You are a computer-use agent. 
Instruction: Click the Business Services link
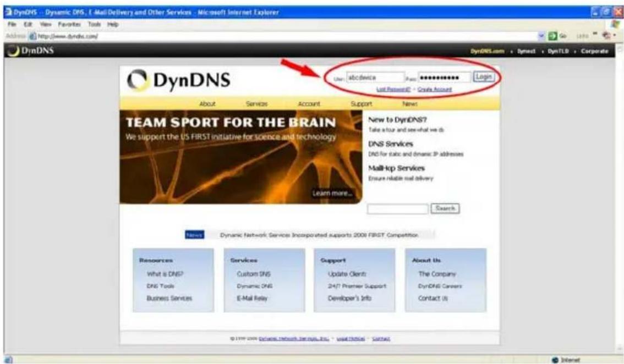pos(169,299)
